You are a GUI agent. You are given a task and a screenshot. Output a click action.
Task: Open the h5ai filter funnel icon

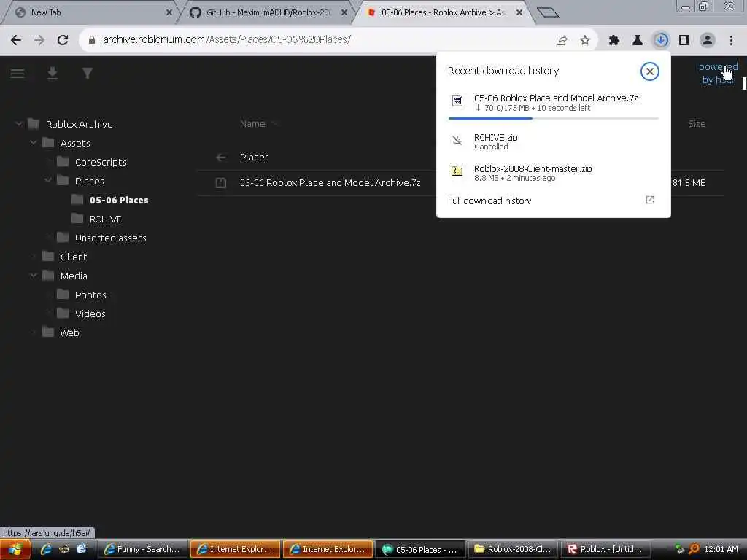point(88,74)
